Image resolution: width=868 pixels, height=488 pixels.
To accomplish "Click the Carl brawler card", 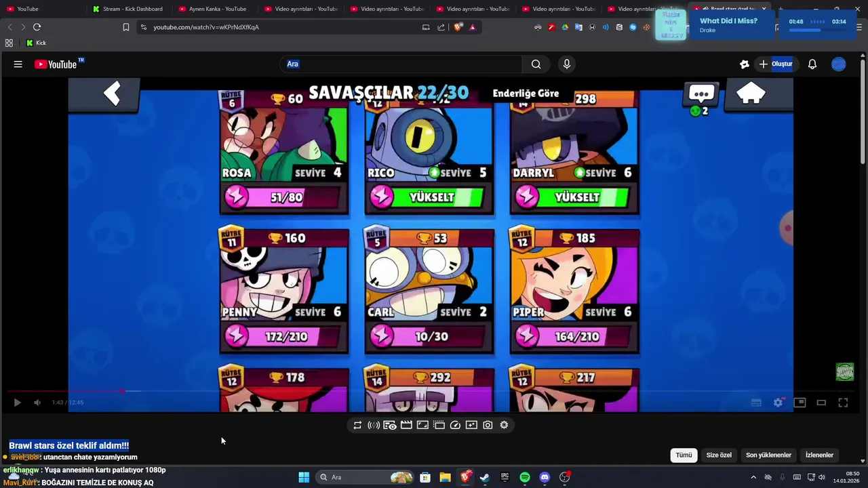I will pos(429,290).
